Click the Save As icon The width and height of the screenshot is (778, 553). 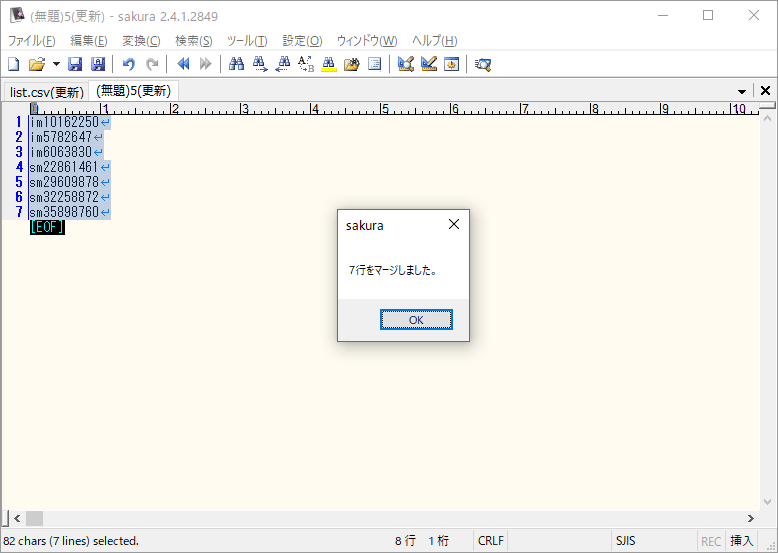click(98, 64)
